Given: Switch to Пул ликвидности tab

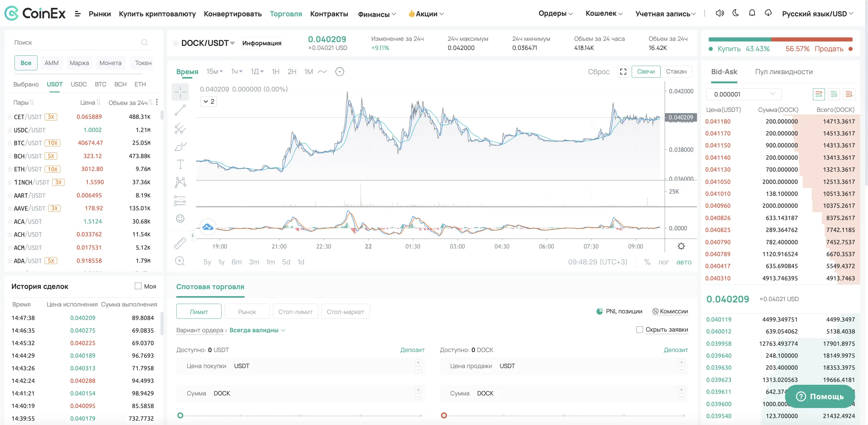Looking at the screenshot, I should 784,72.
